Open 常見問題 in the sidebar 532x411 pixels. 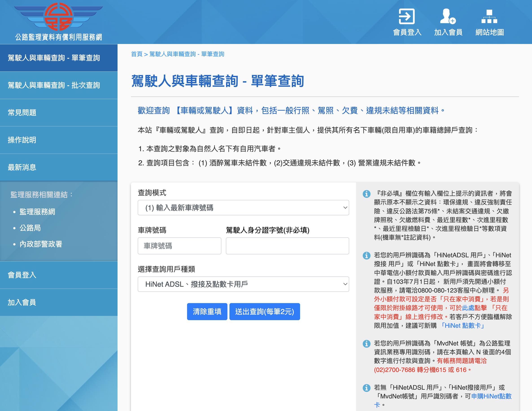coord(22,113)
